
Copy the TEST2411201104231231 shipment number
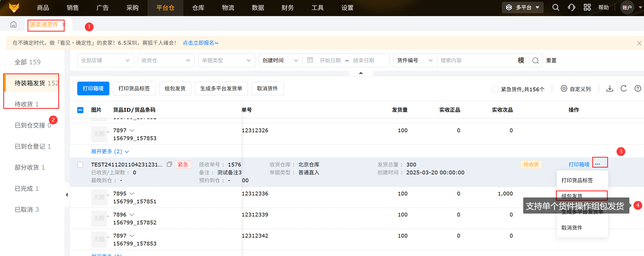click(169, 164)
